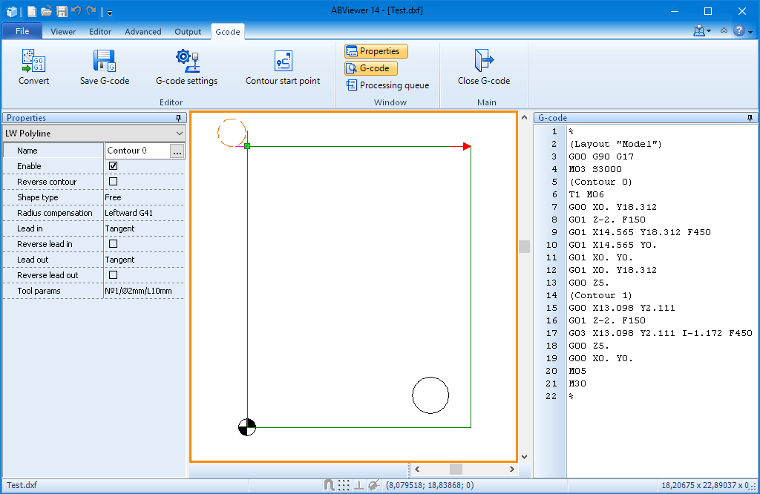The width and height of the screenshot is (760, 494).
Task: Toggle the snap magnet icon in status bar
Action: click(329, 485)
